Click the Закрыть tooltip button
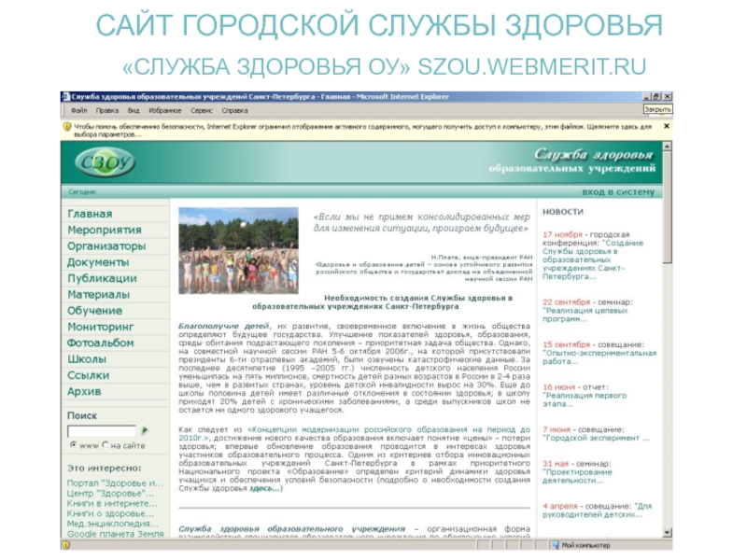 (657, 109)
